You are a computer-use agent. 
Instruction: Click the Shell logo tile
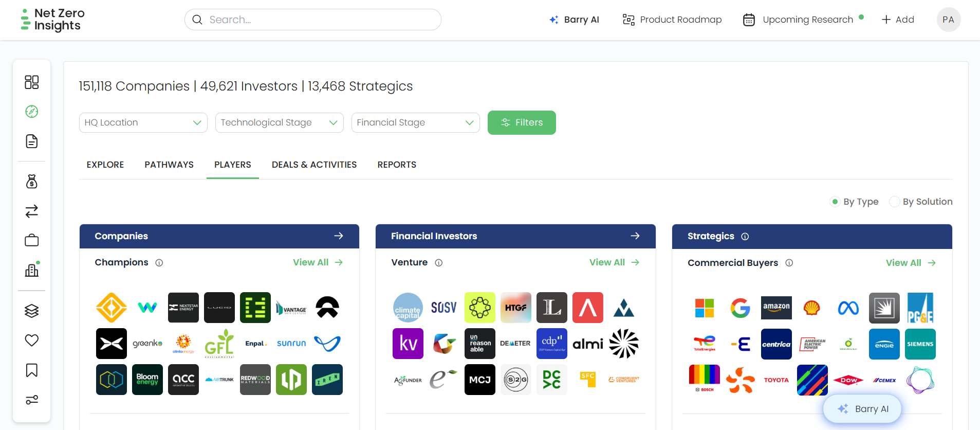click(x=812, y=308)
